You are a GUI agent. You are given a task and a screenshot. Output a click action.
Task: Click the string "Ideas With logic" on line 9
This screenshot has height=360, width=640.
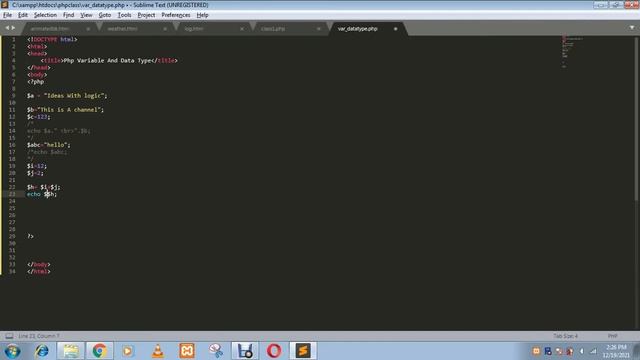tap(74, 96)
